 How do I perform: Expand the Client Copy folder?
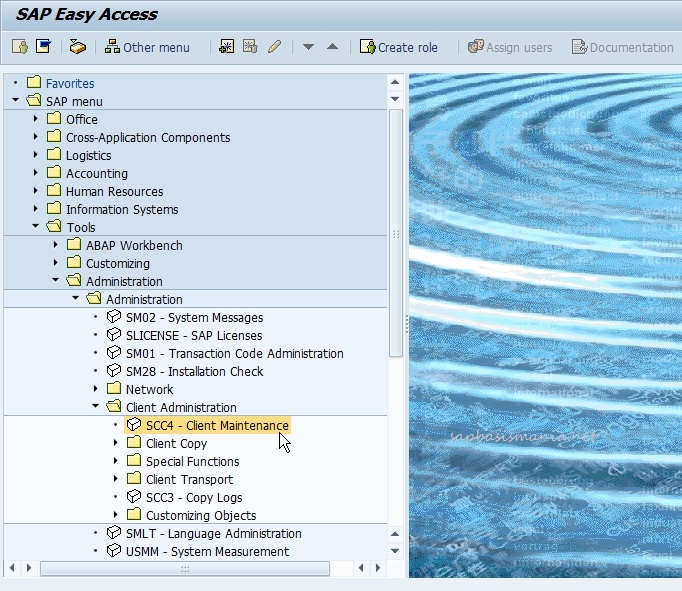click(x=116, y=443)
